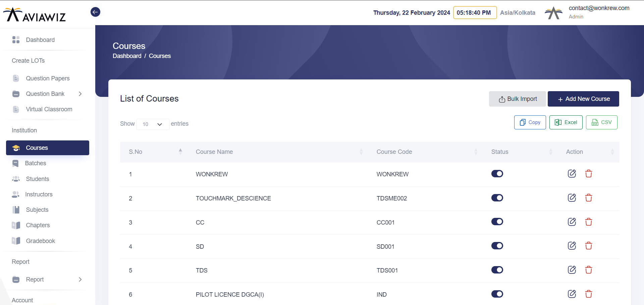Viewport: 644px width, 305px height.
Task: Disable the SD course status switch
Action: click(x=497, y=246)
